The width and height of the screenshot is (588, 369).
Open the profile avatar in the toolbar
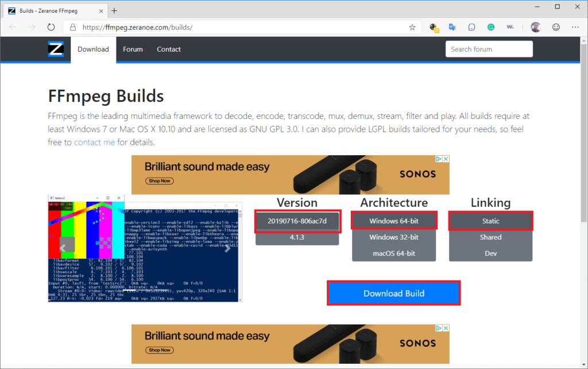pyautogui.click(x=536, y=27)
